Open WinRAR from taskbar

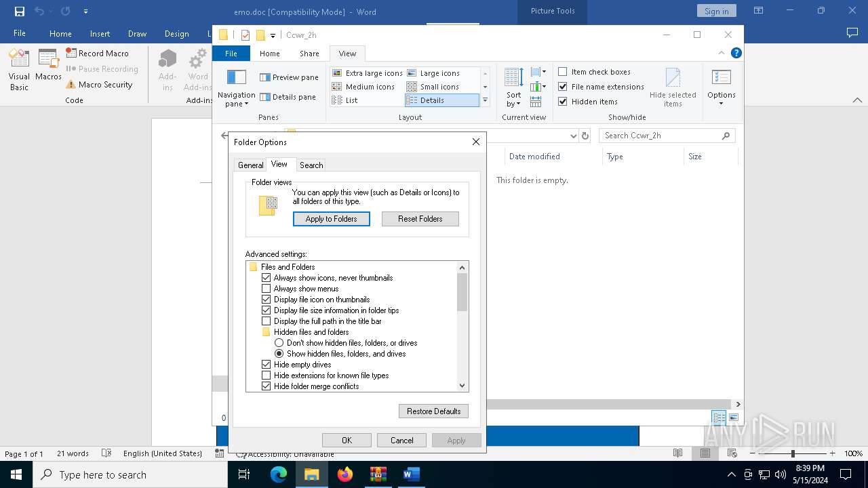coord(378,474)
